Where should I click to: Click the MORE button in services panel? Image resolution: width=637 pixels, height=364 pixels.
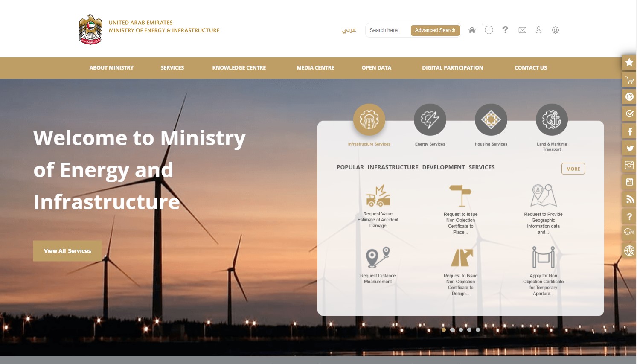pos(573,169)
